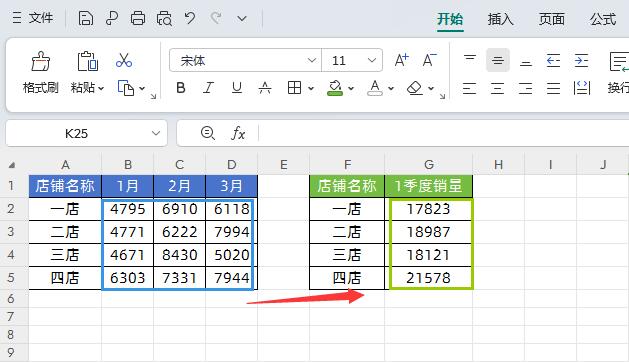The width and height of the screenshot is (629, 362).
Task: Select column G header
Action: 429,165
